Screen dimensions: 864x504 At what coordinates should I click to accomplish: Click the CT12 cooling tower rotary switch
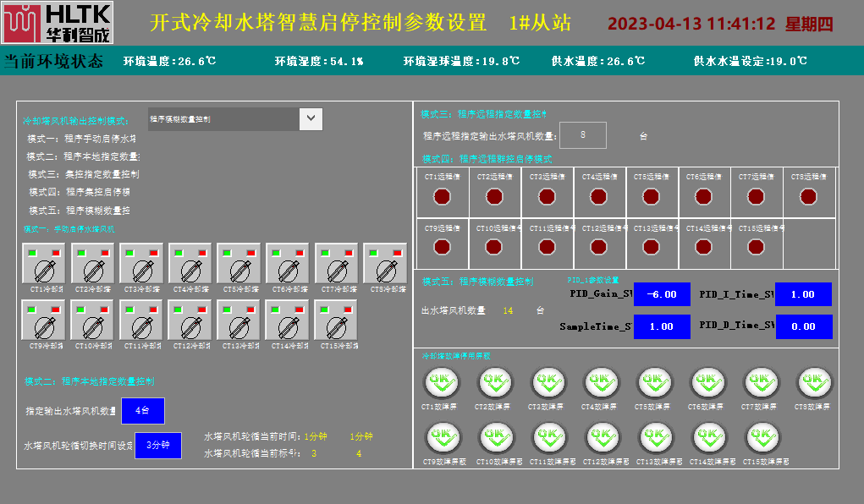tap(190, 326)
